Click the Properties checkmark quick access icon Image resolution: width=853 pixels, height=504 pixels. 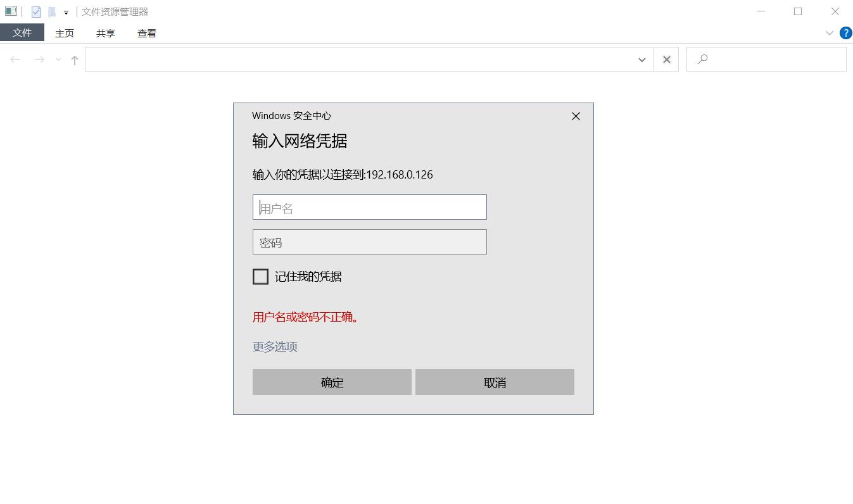(x=36, y=12)
